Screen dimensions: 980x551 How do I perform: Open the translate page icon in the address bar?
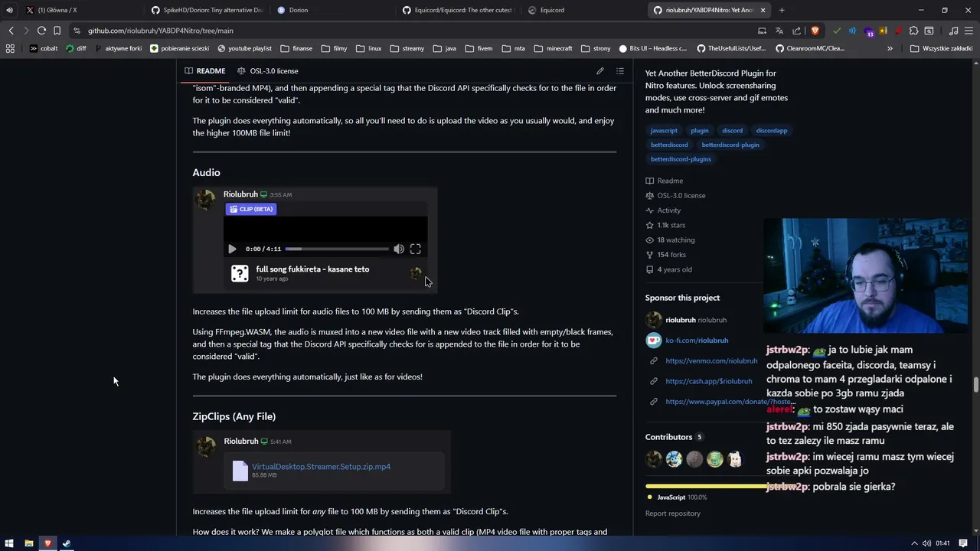coord(779,31)
